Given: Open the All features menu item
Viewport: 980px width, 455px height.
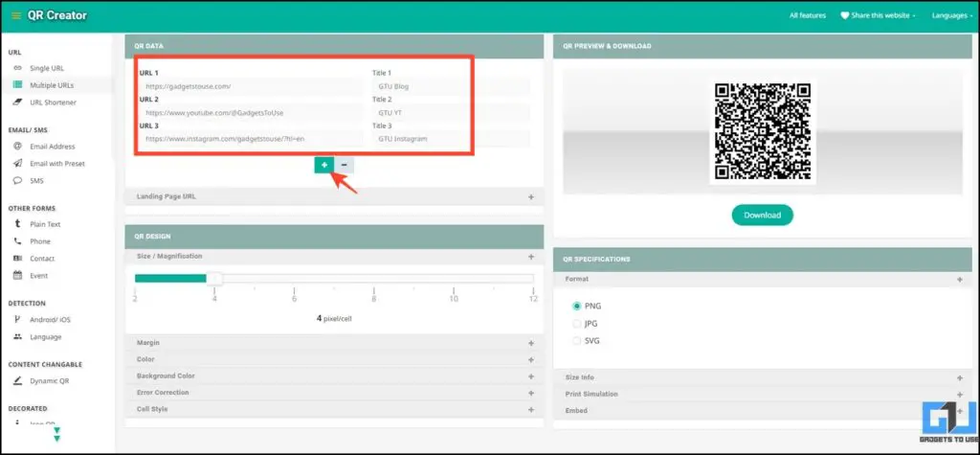Looking at the screenshot, I should coord(809,16).
